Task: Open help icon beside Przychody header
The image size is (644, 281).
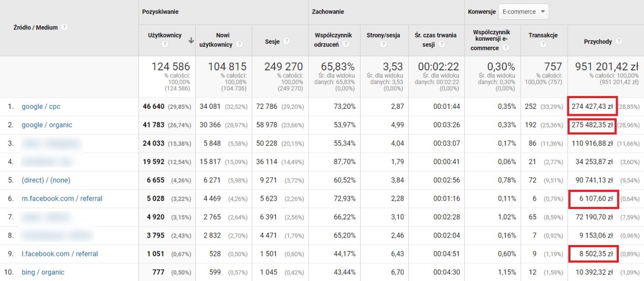Action: coord(619,41)
